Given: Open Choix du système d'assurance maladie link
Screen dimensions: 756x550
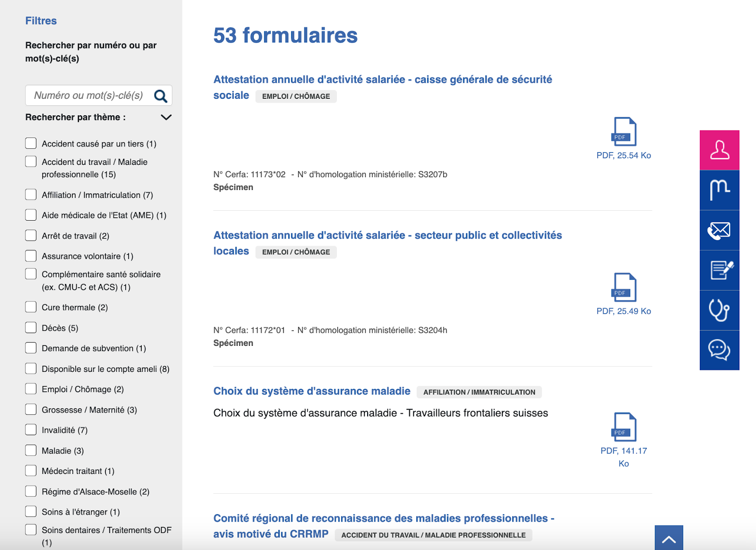Looking at the screenshot, I should click(x=312, y=391).
